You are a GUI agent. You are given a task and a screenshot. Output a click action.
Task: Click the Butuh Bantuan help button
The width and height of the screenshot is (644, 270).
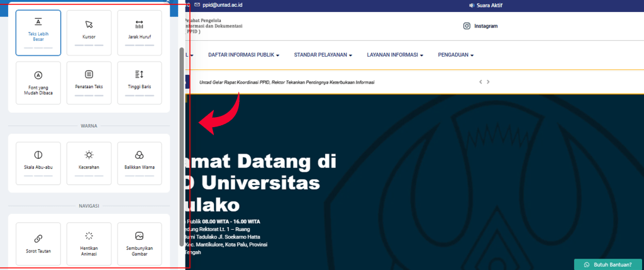608,264
